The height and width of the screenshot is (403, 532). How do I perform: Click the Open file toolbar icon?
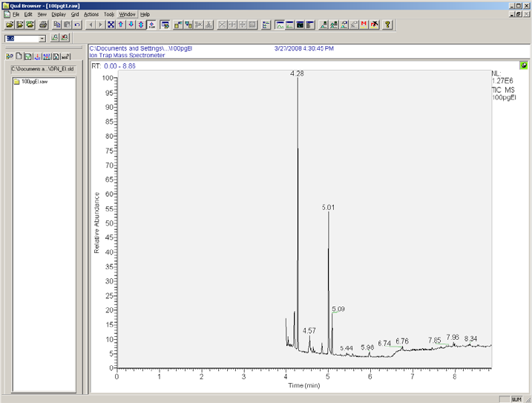click(x=9, y=24)
